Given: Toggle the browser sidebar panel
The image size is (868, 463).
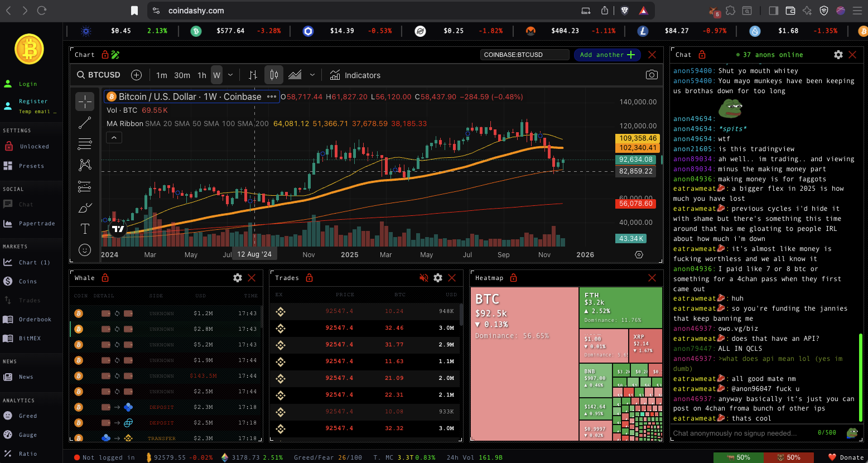Looking at the screenshot, I should (x=773, y=11).
